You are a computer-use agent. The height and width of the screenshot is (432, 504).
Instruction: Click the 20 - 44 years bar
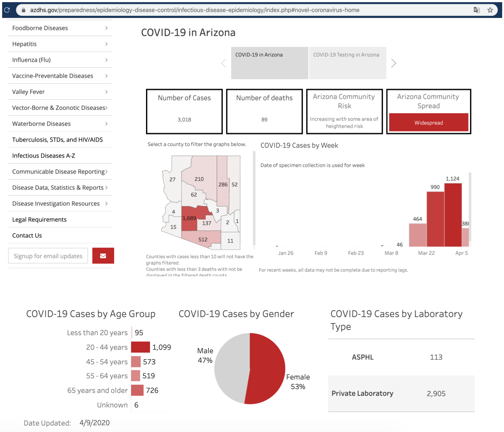coord(141,347)
